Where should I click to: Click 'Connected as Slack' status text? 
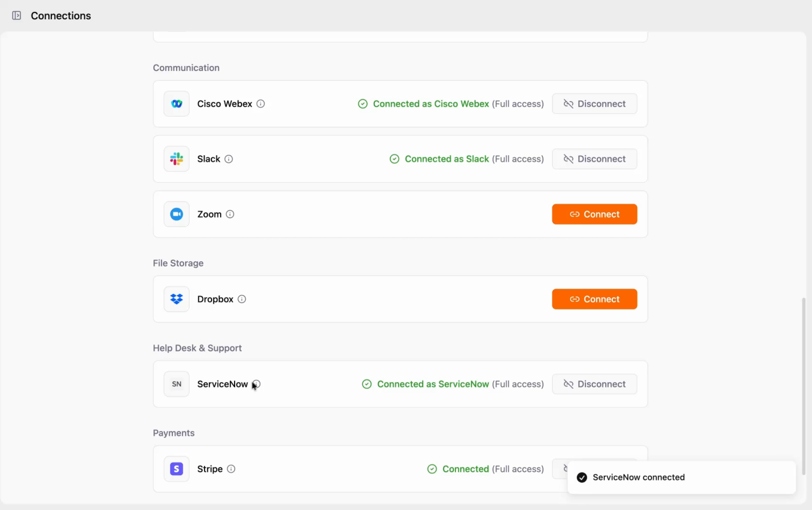447,159
